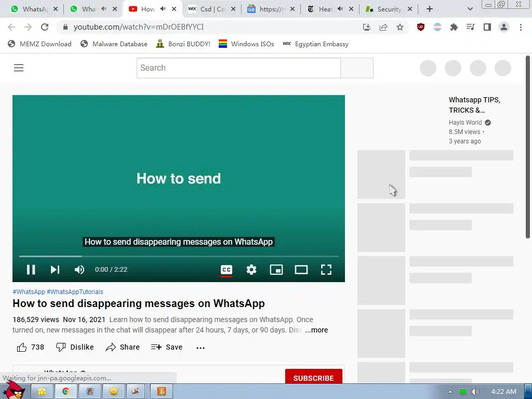Viewport: 532px width, 399px height.
Task: Enable miniplayer mode
Action: (x=276, y=270)
